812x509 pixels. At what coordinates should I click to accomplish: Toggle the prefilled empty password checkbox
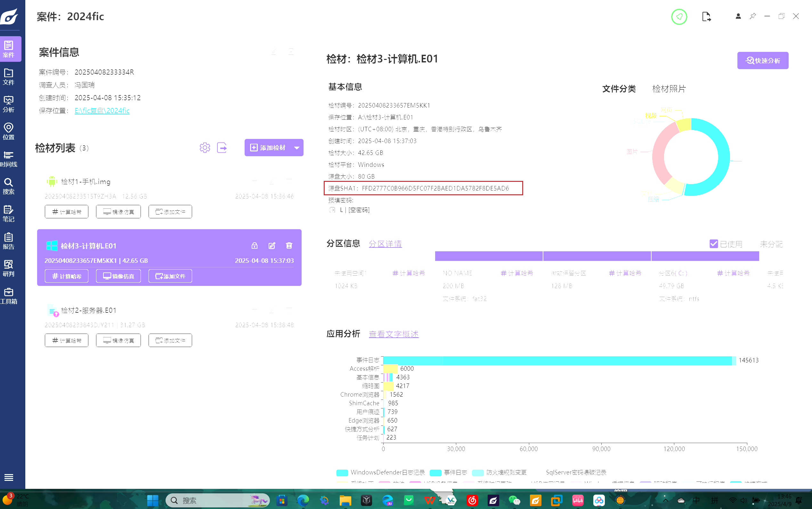point(332,210)
